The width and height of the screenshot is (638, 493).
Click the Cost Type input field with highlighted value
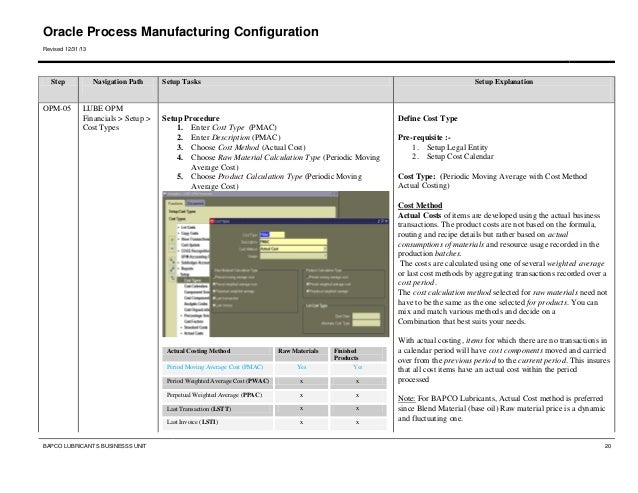[272, 235]
